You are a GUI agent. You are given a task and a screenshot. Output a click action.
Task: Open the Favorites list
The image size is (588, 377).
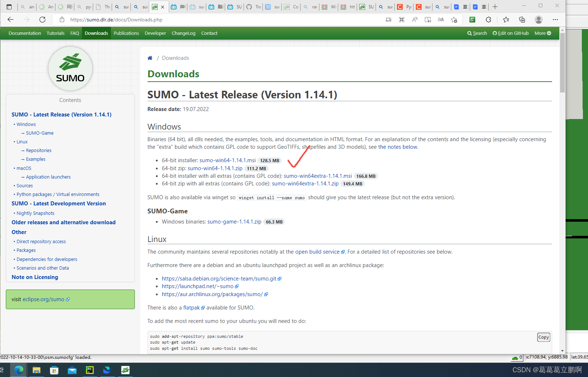pyautogui.click(x=506, y=20)
